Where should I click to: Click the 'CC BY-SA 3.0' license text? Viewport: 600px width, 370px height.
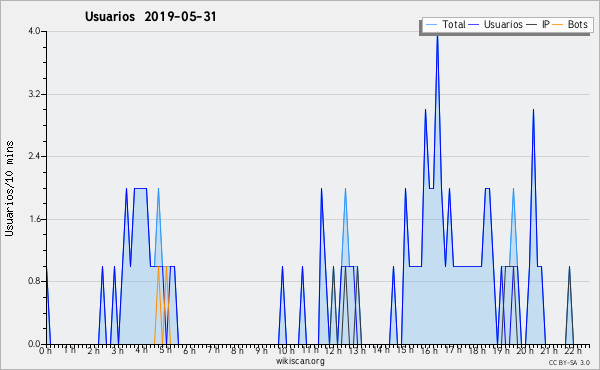coord(569,362)
